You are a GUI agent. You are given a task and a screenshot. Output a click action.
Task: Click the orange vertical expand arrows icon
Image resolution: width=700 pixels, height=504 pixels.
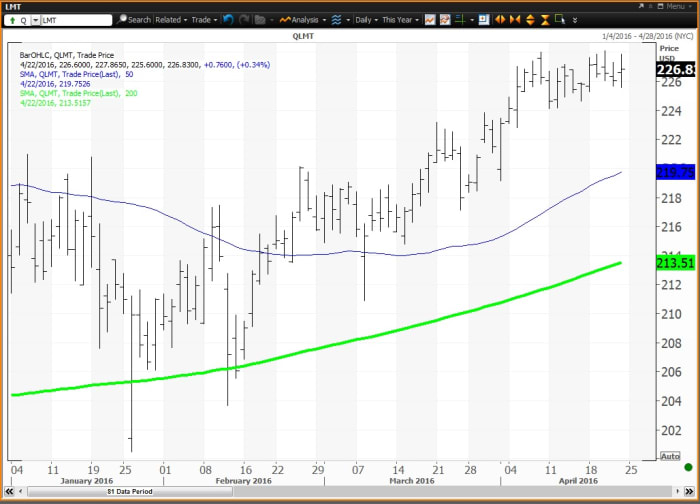point(530,20)
